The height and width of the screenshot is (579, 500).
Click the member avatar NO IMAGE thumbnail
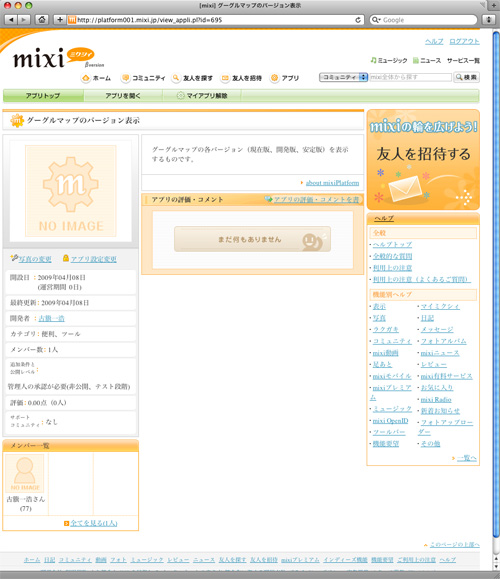[x=25, y=473]
